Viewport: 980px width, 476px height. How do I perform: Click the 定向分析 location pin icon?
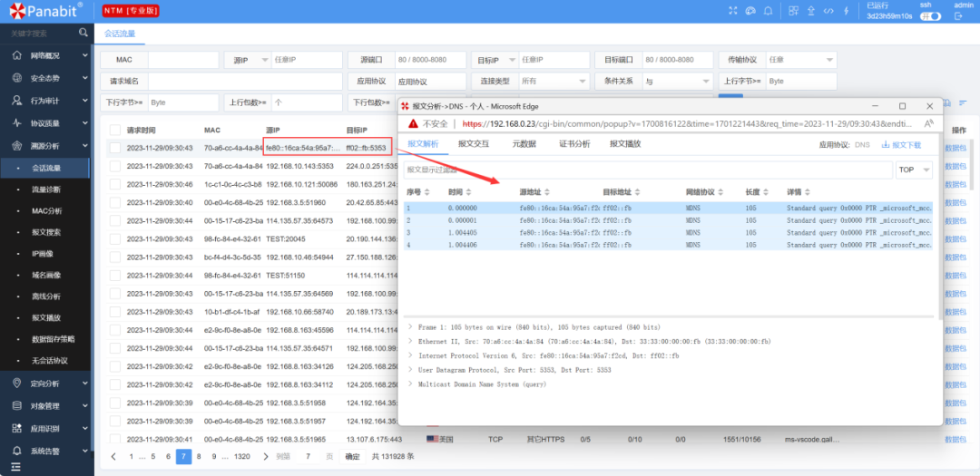click(17, 383)
